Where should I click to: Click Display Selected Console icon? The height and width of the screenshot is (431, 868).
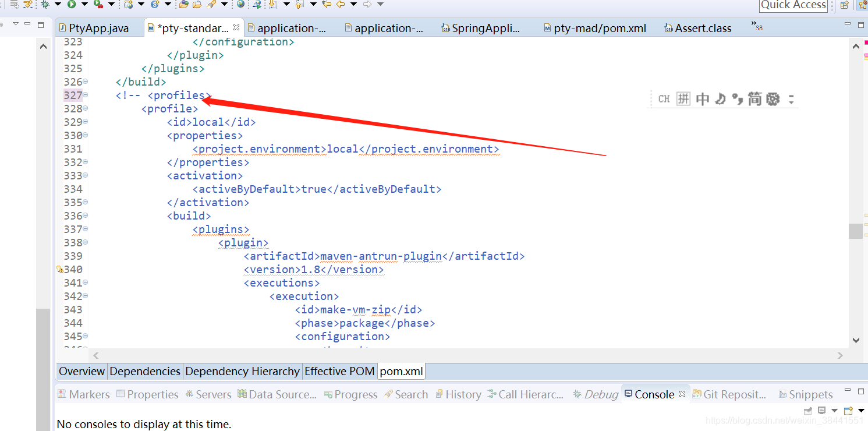coord(821,411)
